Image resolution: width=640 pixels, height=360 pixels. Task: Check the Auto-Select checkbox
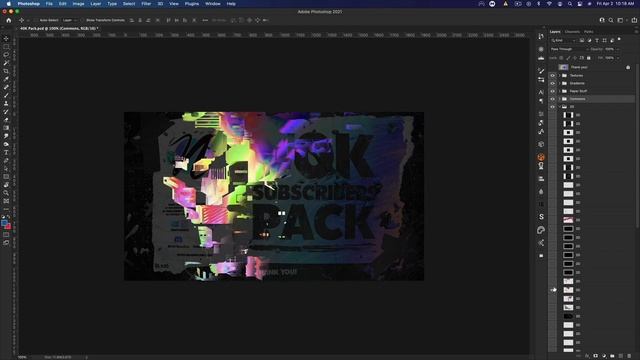tap(36, 20)
